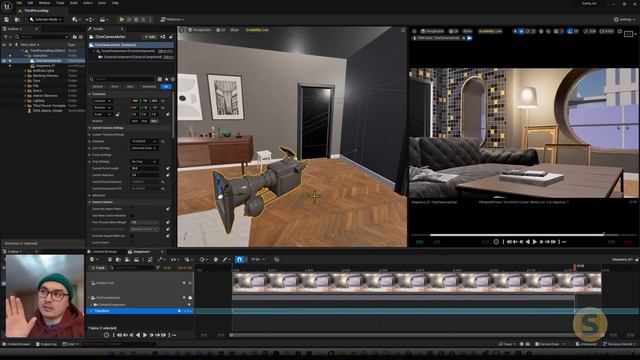Image resolution: width=640 pixels, height=360 pixels.
Task: Toggle property matrix grid in Details
Action: (160, 79)
